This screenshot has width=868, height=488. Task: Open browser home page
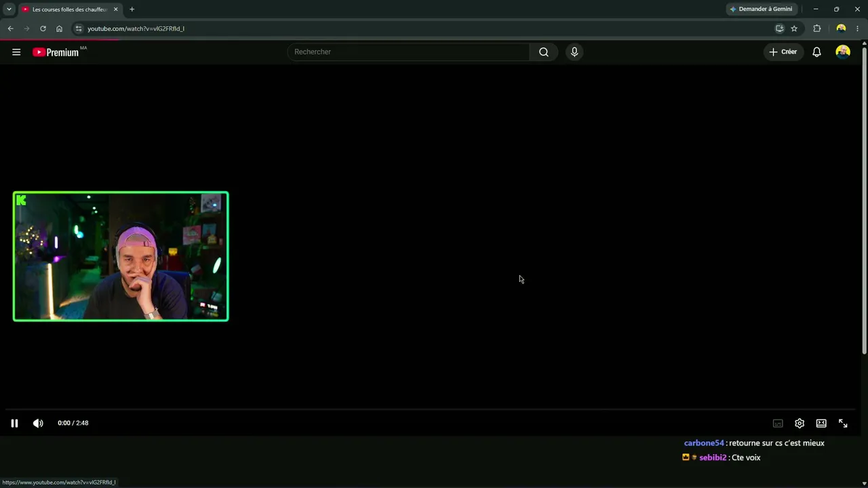[x=59, y=28]
